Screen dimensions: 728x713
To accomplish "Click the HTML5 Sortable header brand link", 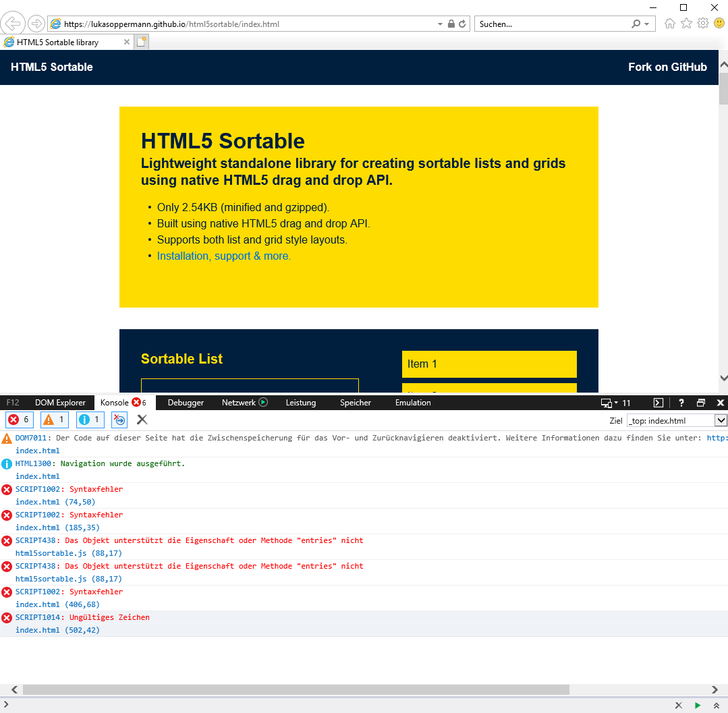I will click(x=51, y=67).
